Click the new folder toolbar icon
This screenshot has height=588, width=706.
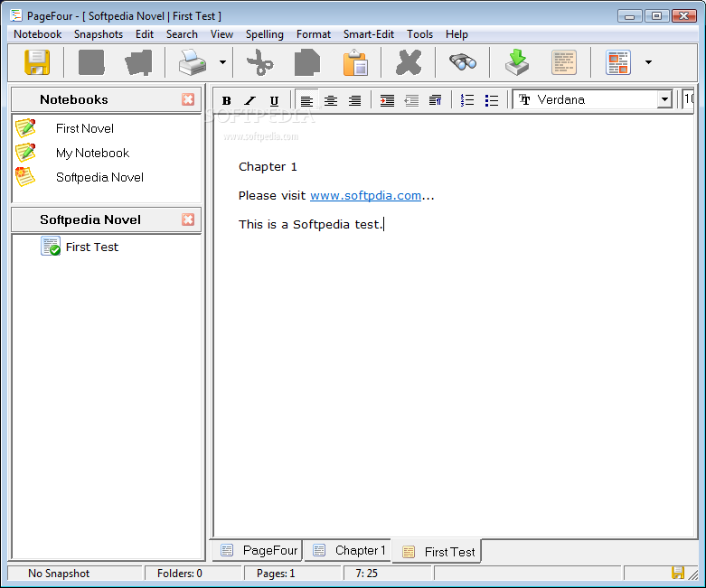[138, 62]
